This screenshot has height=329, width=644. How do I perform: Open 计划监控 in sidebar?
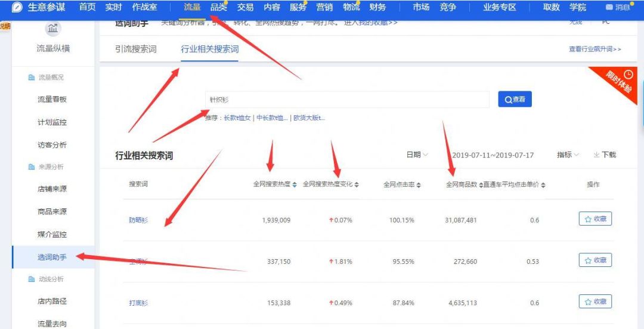(52, 122)
